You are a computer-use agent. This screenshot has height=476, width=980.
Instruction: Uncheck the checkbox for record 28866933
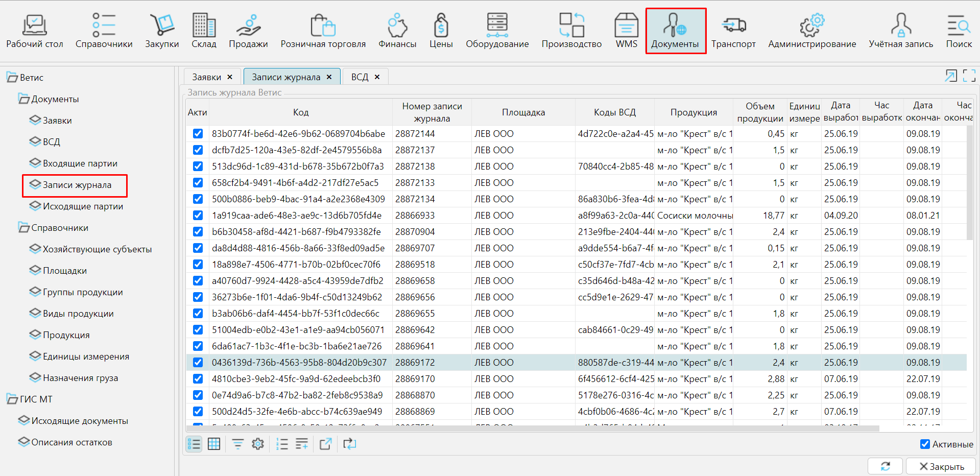[198, 216]
